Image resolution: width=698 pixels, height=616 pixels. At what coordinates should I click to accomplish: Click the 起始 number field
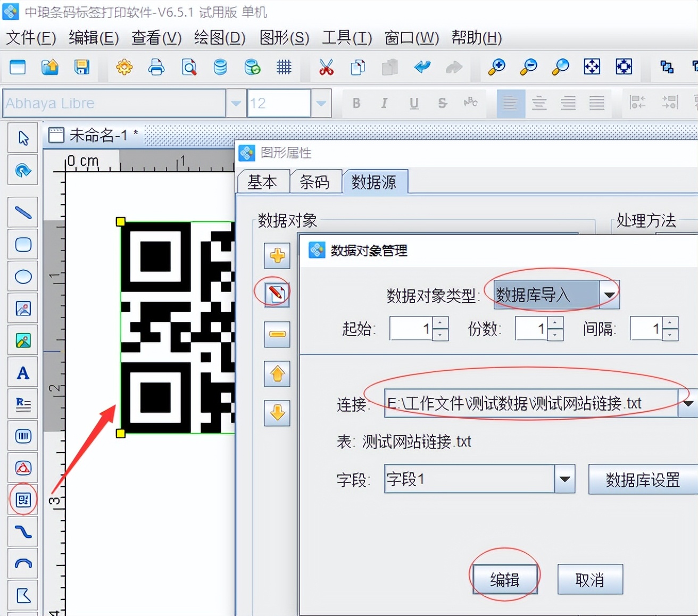click(411, 329)
